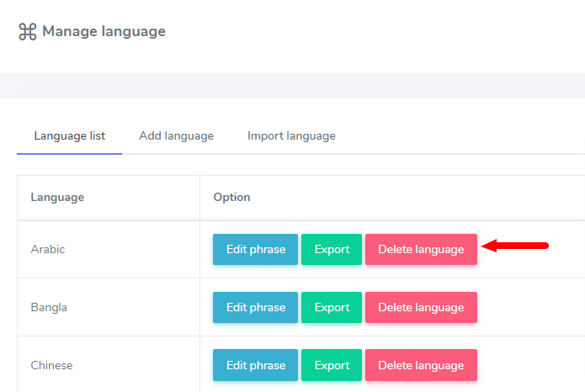
Task: Export the Bangla language
Action: [x=332, y=307]
